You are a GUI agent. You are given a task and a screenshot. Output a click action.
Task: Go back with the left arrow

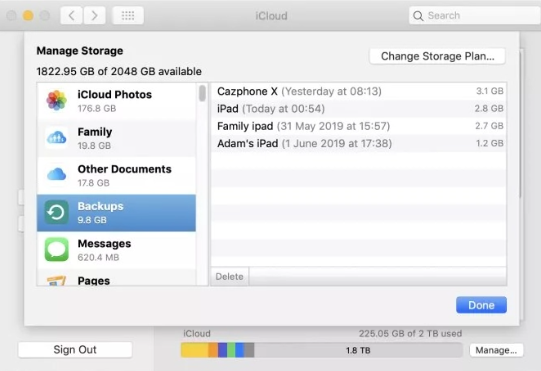pos(71,16)
